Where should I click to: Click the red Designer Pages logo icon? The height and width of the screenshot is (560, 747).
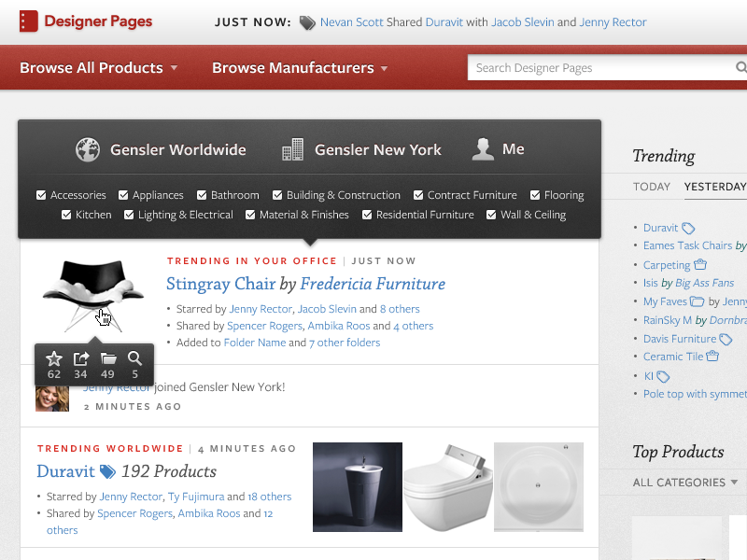pyautogui.click(x=29, y=21)
